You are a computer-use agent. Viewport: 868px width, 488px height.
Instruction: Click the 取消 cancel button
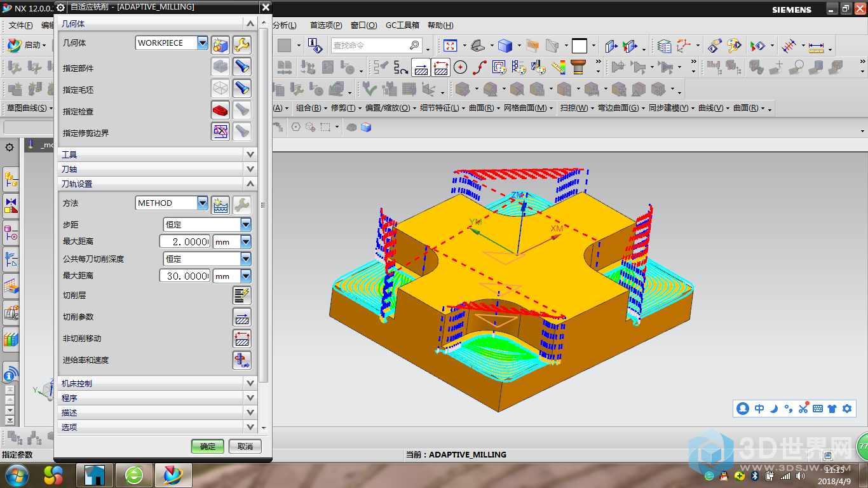tap(245, 446)
